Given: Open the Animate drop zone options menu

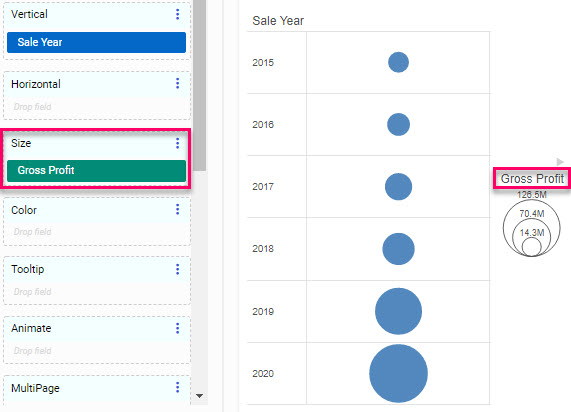Looking at the screenshot, I should point(177,328).
